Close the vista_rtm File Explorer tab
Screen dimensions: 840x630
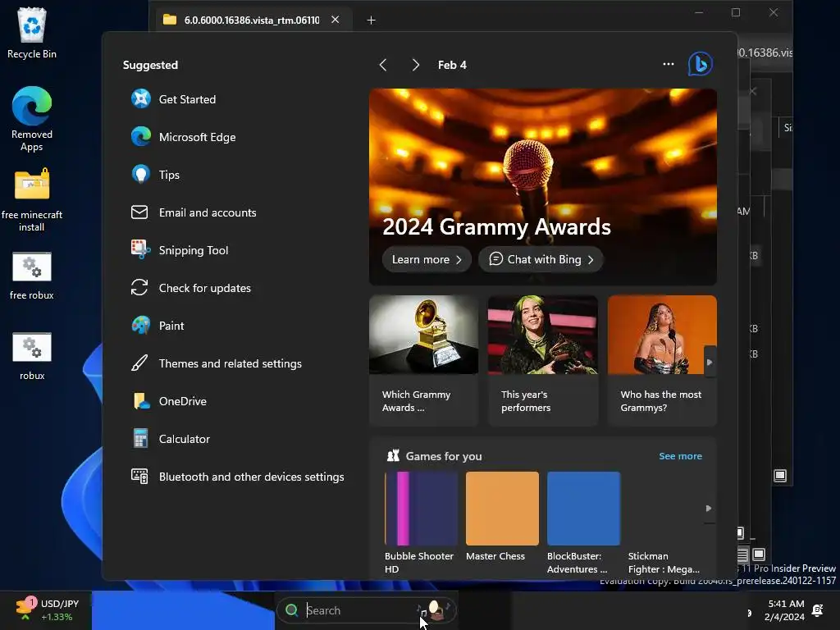click(x=336, y=20)
